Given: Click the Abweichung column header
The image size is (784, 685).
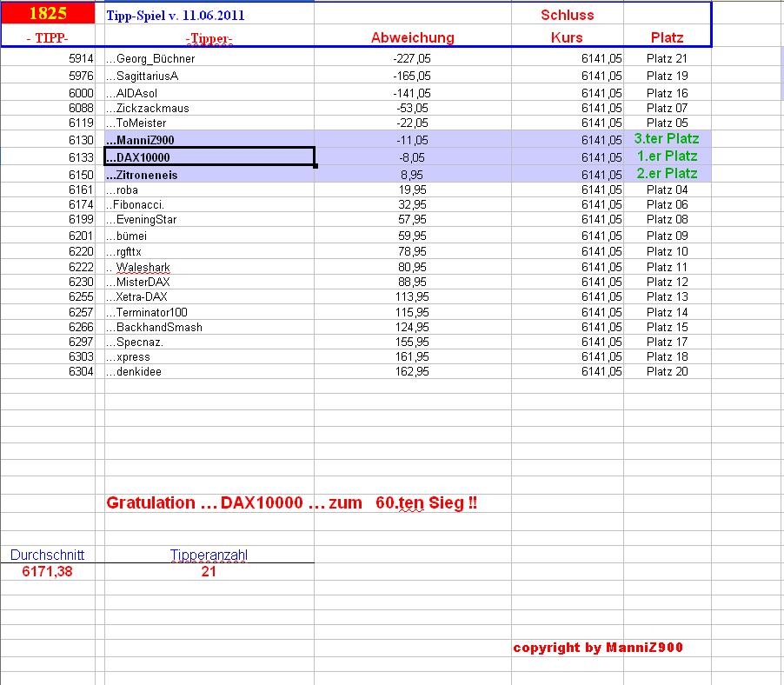Looking at the screenshot, I should (413, 37).
